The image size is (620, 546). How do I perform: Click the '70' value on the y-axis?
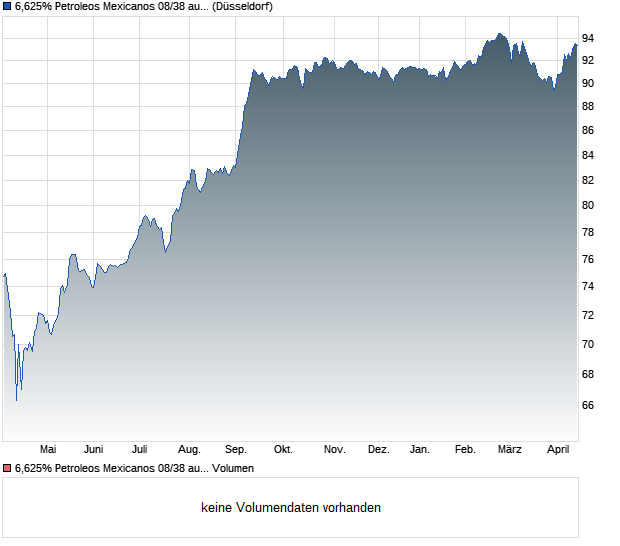(588, 344)
